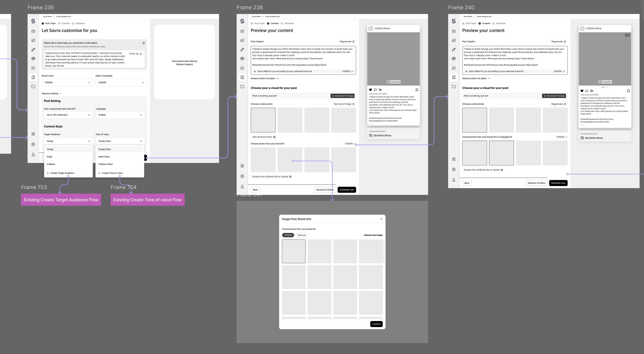Open Select Campaign dropdown

pos(121,83)
